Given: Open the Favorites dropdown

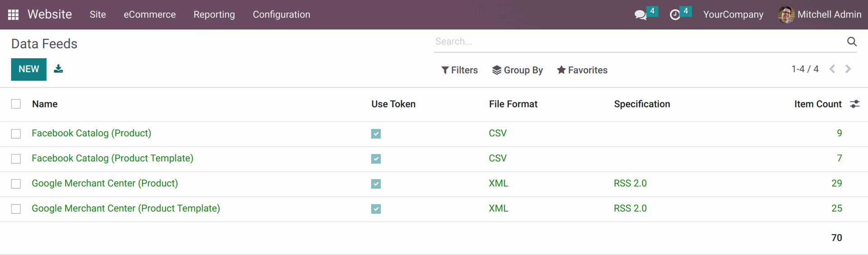Looking at the screenshot, I should point(582,70).
